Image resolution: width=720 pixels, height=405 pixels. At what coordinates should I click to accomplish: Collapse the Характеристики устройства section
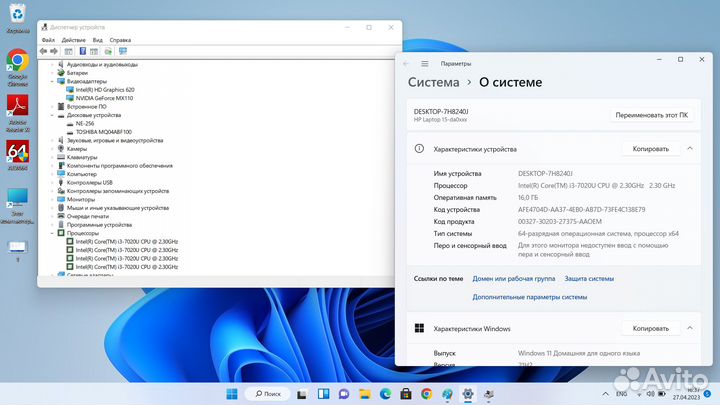[x=690, y=149]
